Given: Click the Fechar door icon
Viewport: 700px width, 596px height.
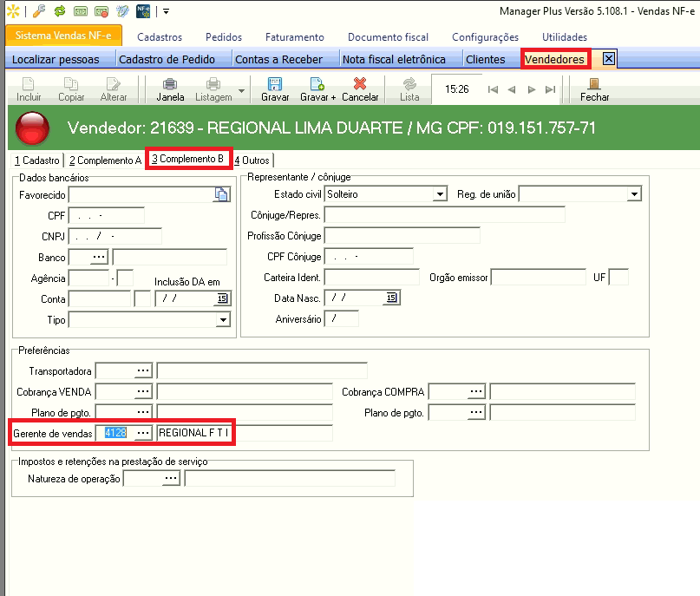Looking at the screenshot, I should click(x=594, y=85).
